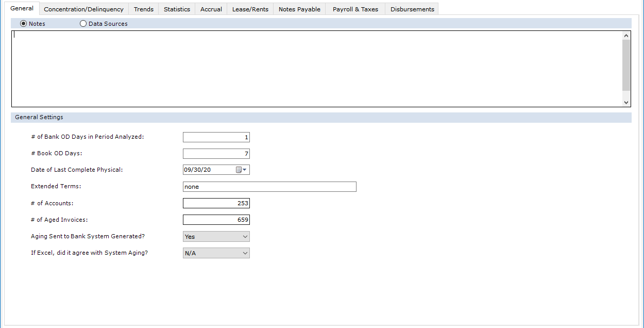Switch to the Concentration/Delinquency tab
This screenshot has width=644, height=328.
83,9
